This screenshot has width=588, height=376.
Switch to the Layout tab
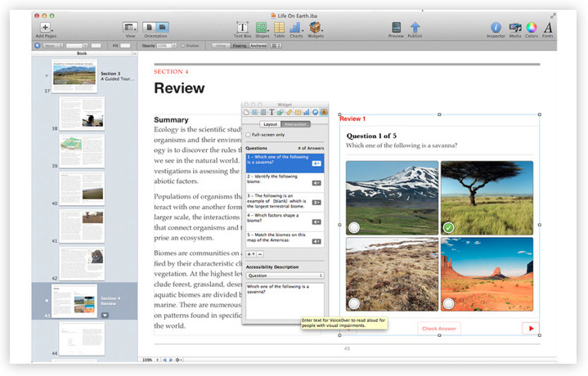[x=270, y=124]
